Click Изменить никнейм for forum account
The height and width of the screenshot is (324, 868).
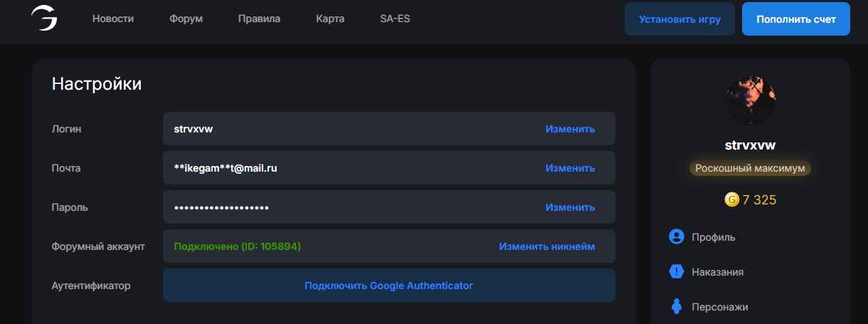click(546, 246)
